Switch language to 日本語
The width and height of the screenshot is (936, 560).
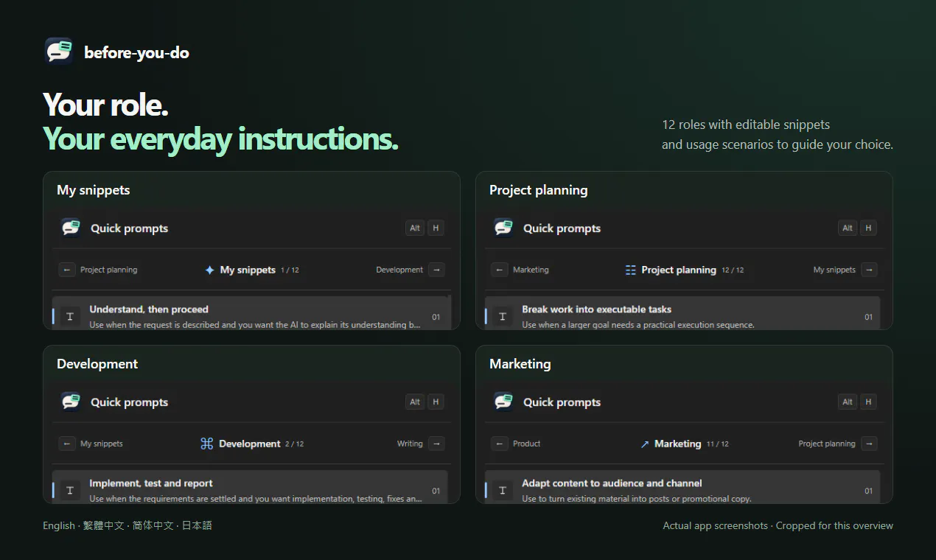tap(197, 525)
